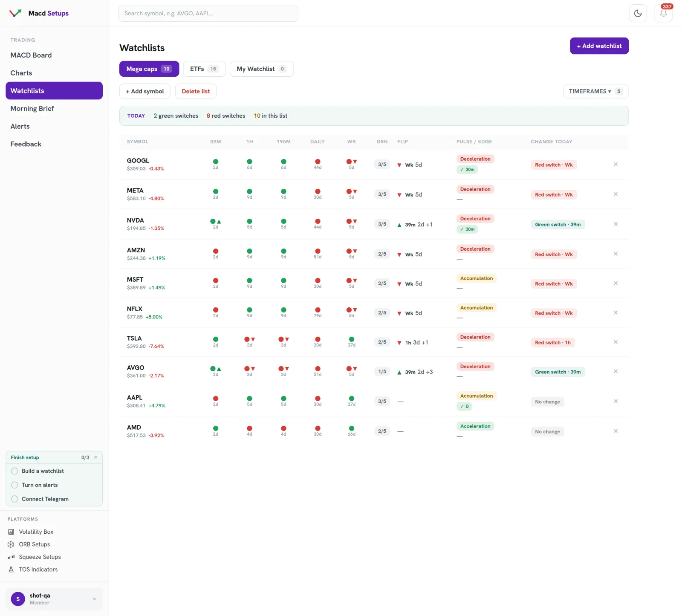Image resolution: width=682 pixels, height=616 pixels.
Task: Open TOS Indicators flask icon
Action: (x=11, y=570)
